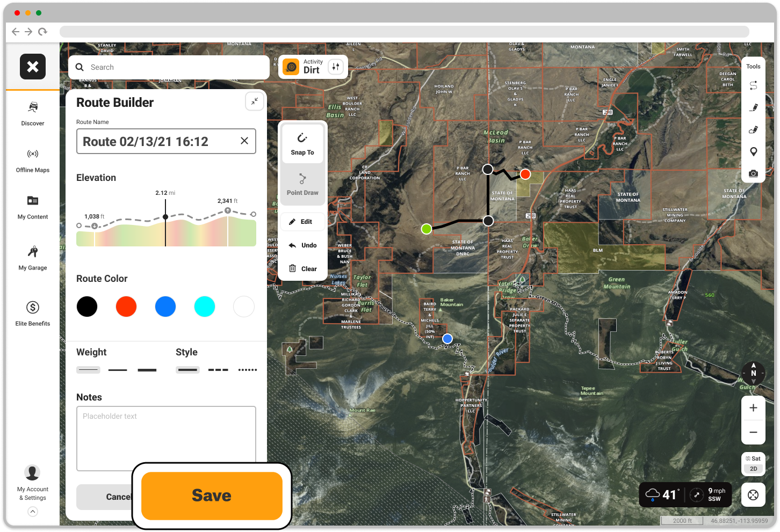The image size is (780, 532).
Task: Go back in the browser
Action: pyautogui.click(x=16, y=32)
